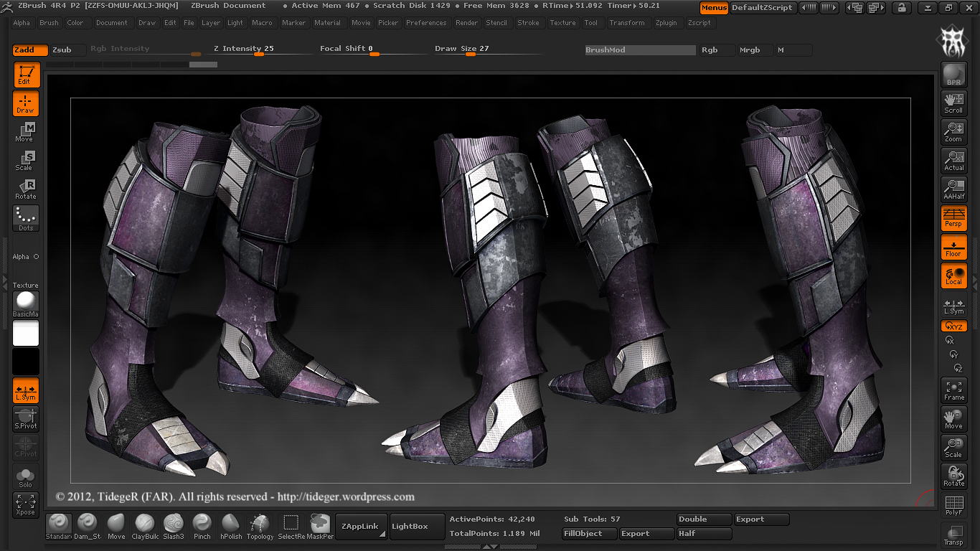The image size is (980, 551).
Task: Activate the SelectRect brush
Action: pos(291,527)
